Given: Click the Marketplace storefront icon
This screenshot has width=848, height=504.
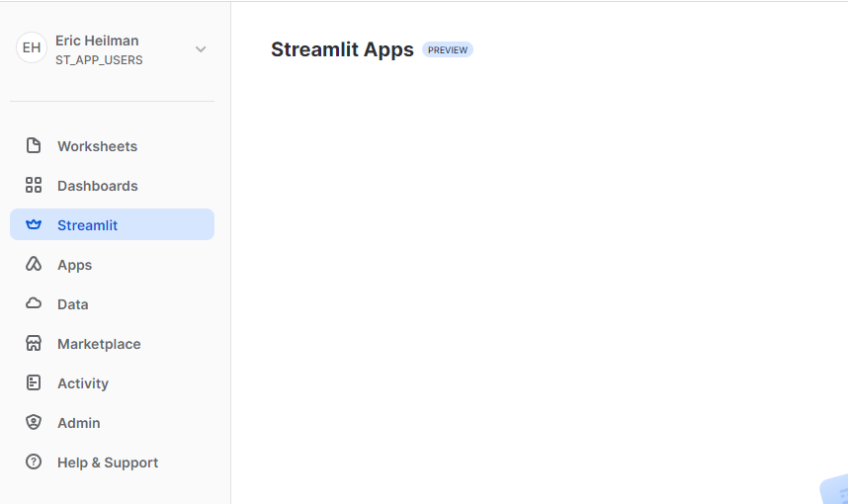Looking at the screenshot, I should coord(34,344).
